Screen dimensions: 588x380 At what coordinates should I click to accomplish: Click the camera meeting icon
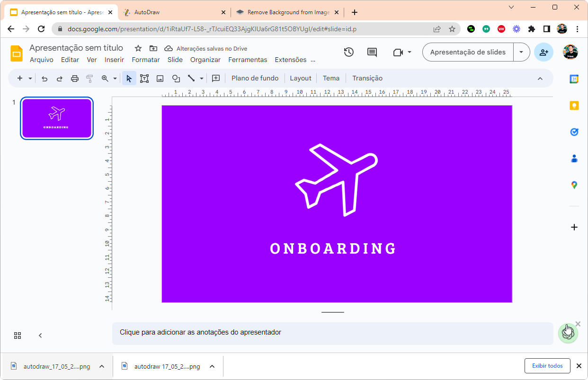pos(398,52)
